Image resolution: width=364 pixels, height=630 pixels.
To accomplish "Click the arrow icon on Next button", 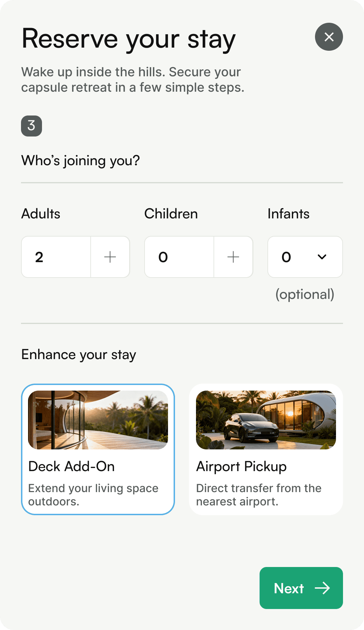I will coord(322,588).
